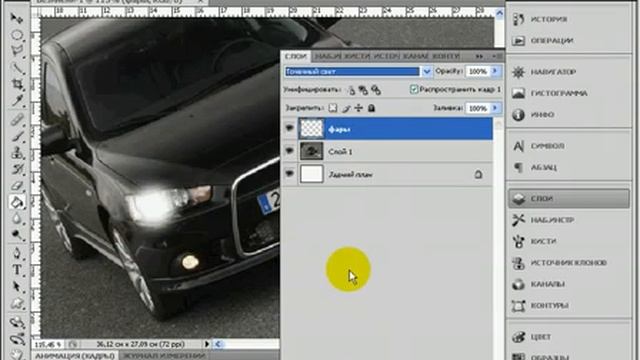The image size is (640, 360).
Task: Switch to the СЛОИ tab
Action: pyautogui.click(x=296, y=56)
